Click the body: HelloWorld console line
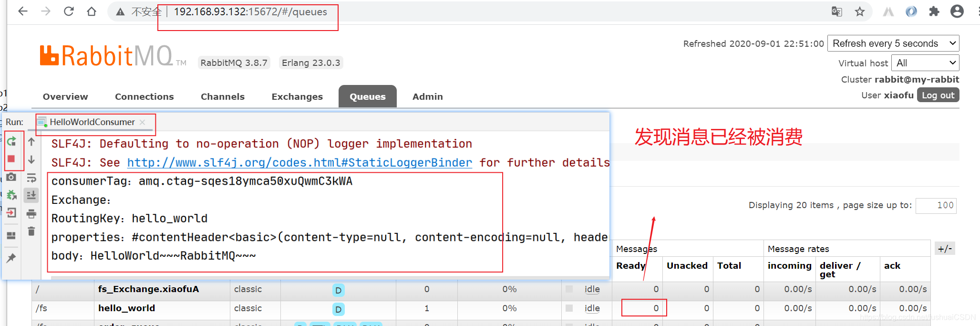 click(x=154, y=256)
